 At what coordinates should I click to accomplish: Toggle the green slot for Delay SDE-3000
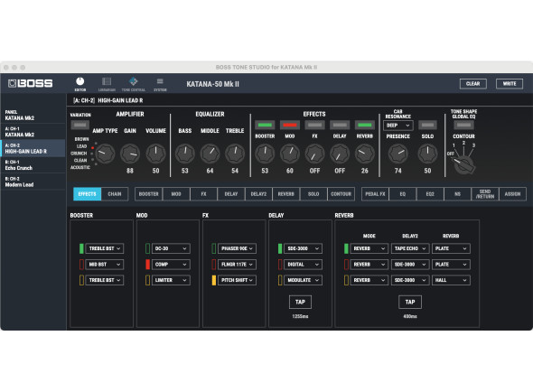(x=280, y=248)
